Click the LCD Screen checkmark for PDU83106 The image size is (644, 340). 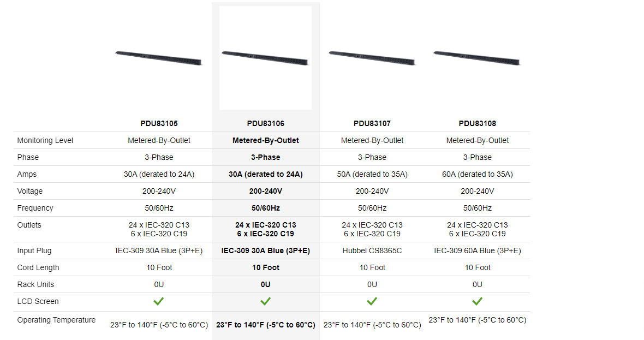pyautogui.click(x=266, y=301)
